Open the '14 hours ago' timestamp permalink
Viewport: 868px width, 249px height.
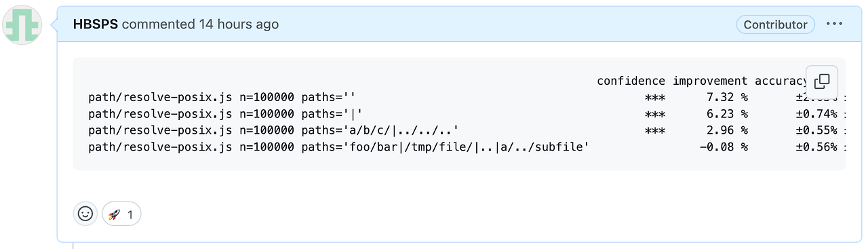pos(239,24)
